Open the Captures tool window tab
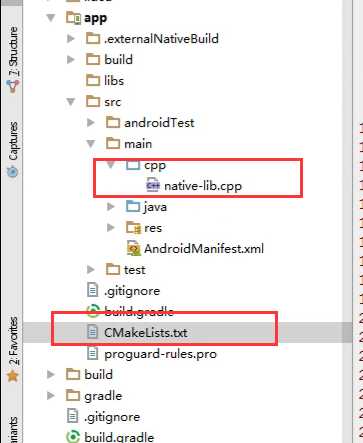The image size is (363, 443). [13, 149]
